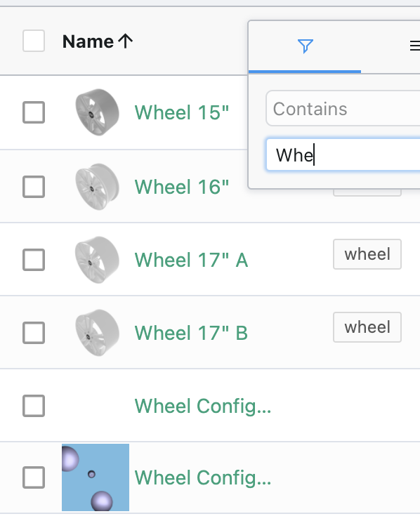The image size is (420, 521).
Task: Expand the Contains filter type dropdown
Action: pos(343,108)
